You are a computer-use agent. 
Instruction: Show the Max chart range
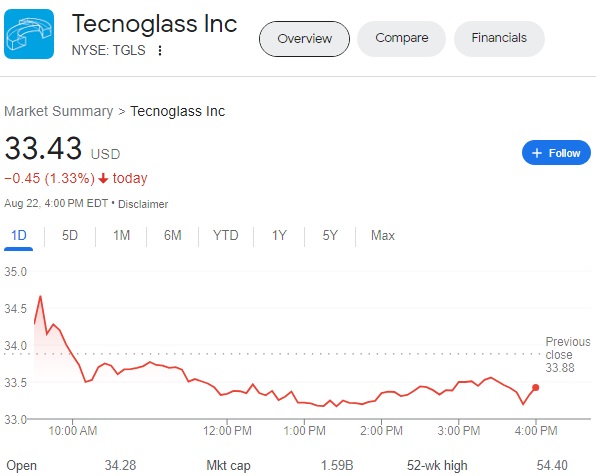point(383,236)
